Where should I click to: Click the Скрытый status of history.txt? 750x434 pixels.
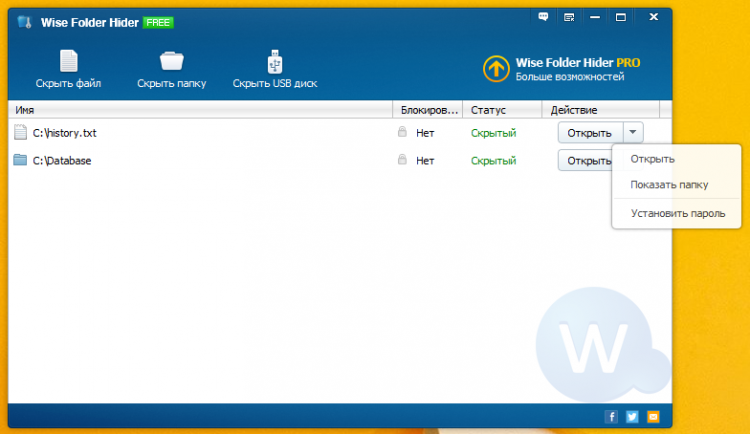[493, 133]
